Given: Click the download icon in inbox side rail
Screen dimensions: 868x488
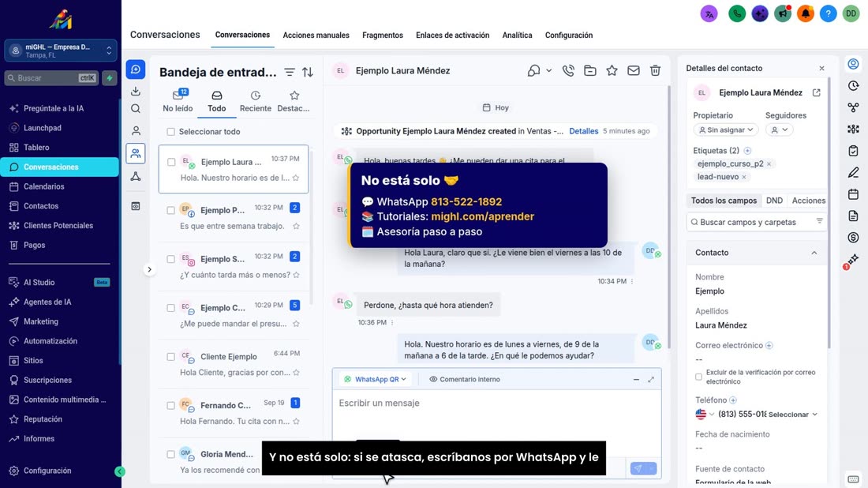Looking at the screenshot, I should 136,92.
